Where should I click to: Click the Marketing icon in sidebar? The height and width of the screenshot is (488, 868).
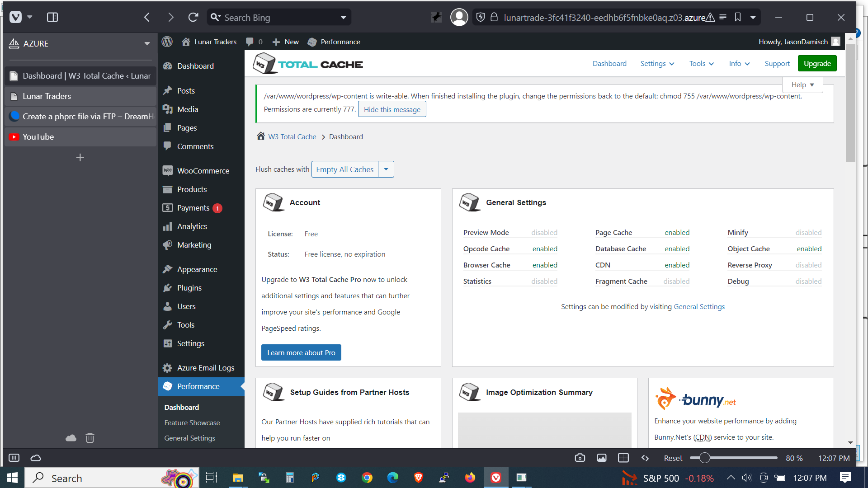pos(168,245)
